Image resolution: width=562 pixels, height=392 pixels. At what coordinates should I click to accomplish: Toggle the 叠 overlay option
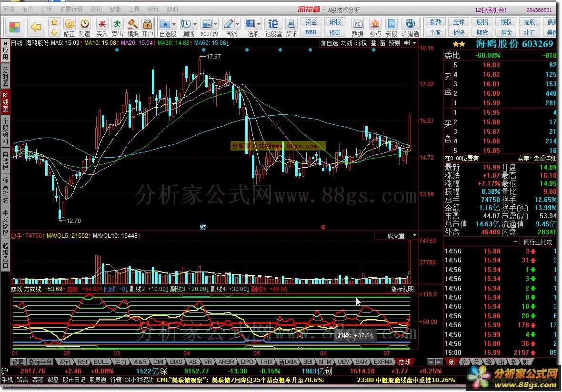click(x=373, y=43)
